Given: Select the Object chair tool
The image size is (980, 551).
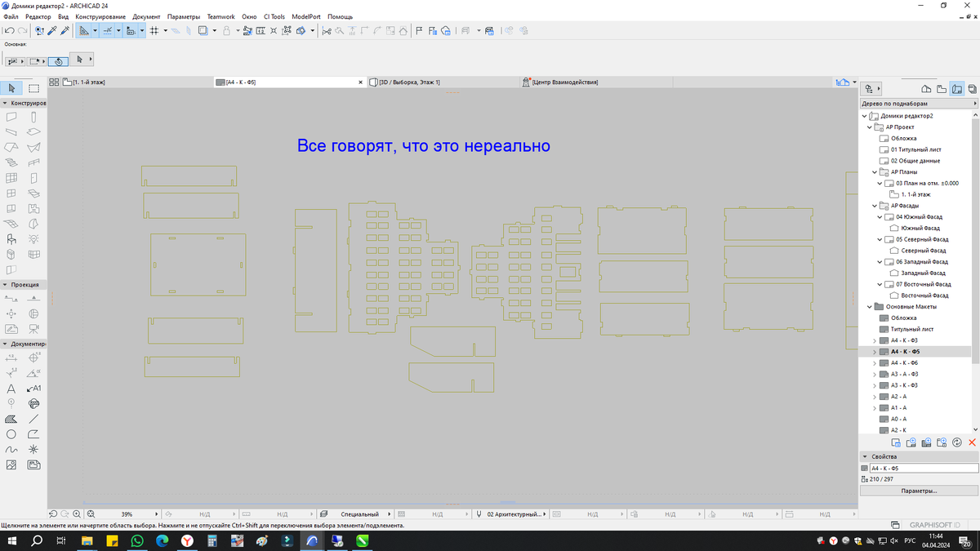Looking at the screenshot, I should pyautogui.click(x=11, y=239).
